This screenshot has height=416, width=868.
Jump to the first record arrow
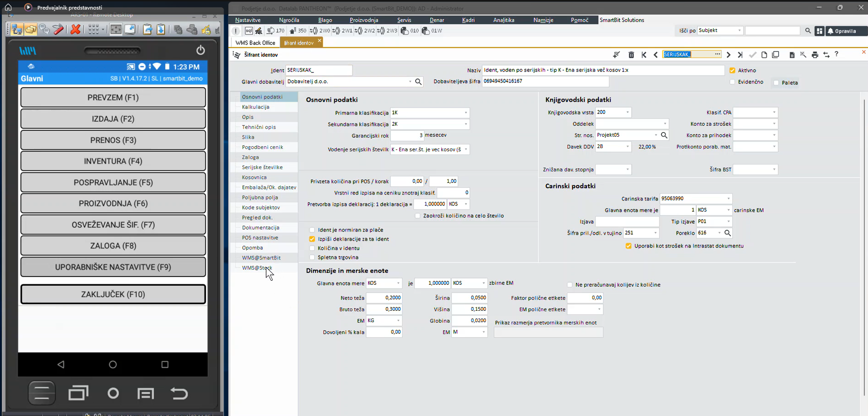click(x=644, y=55)
